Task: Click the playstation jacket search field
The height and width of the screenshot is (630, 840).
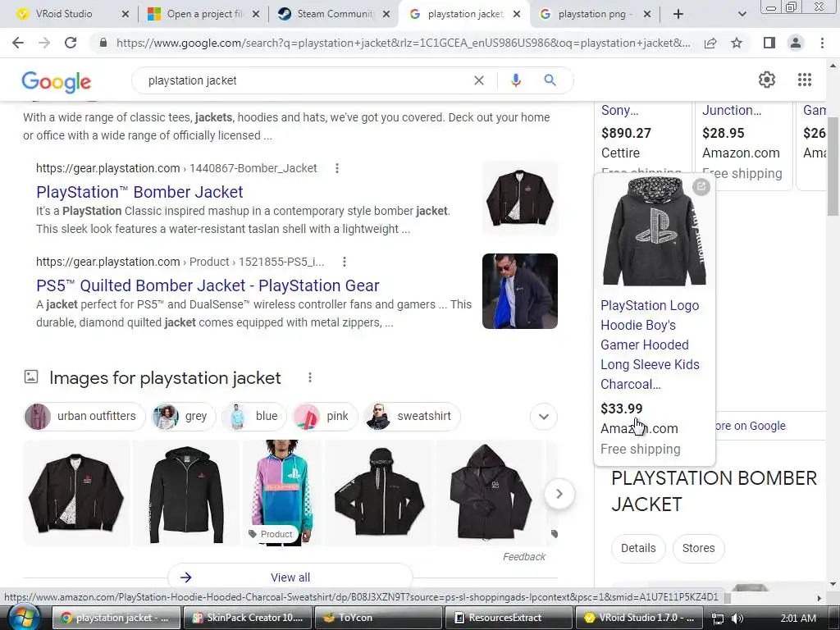Action: pyautogui.click(x=305, y=80)
